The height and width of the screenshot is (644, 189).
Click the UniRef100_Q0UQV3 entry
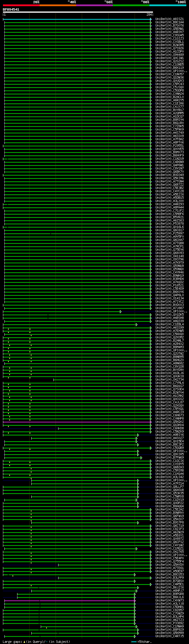(170, 81)
